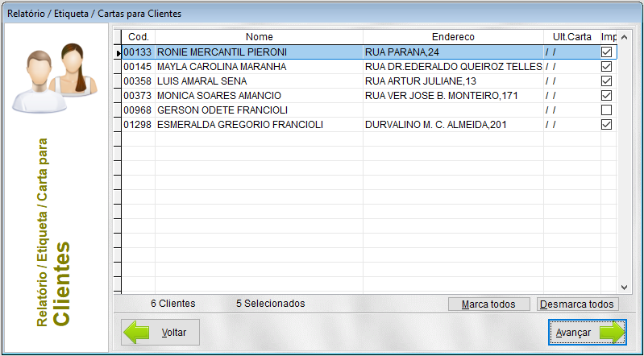
Task: Click the Endereco column header
Action: click(453, 37)
